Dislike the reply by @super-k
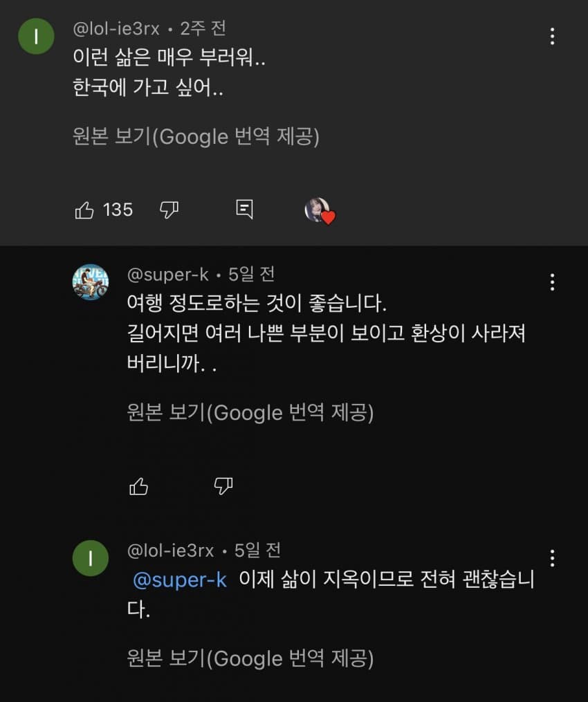Screen dimensions: 588x702 [223, 486]
